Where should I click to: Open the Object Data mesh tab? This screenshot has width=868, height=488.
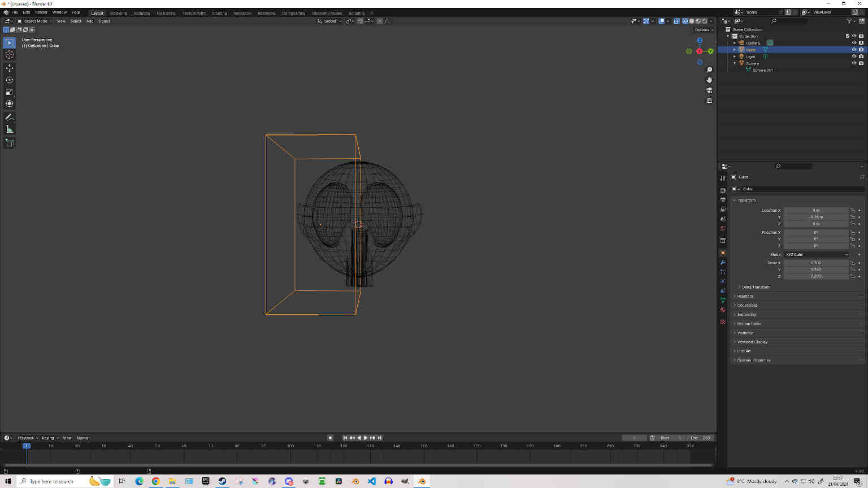pos(723,300)
